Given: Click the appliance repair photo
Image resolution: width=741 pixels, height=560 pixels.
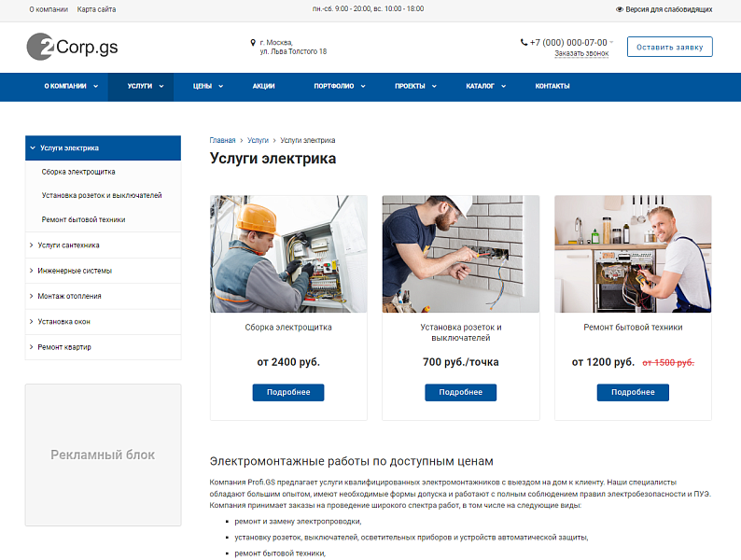Looking at the screenshot, I should pos(633,254).
